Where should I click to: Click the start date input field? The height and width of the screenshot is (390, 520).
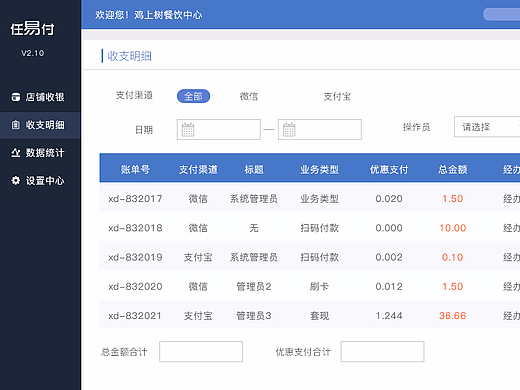click(219, 130)
